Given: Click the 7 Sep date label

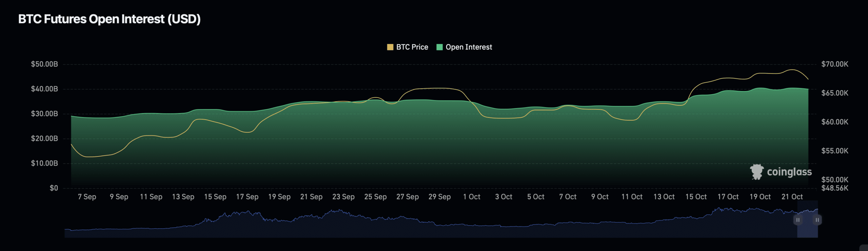Looking at the screenshot, I should point(87,197).
